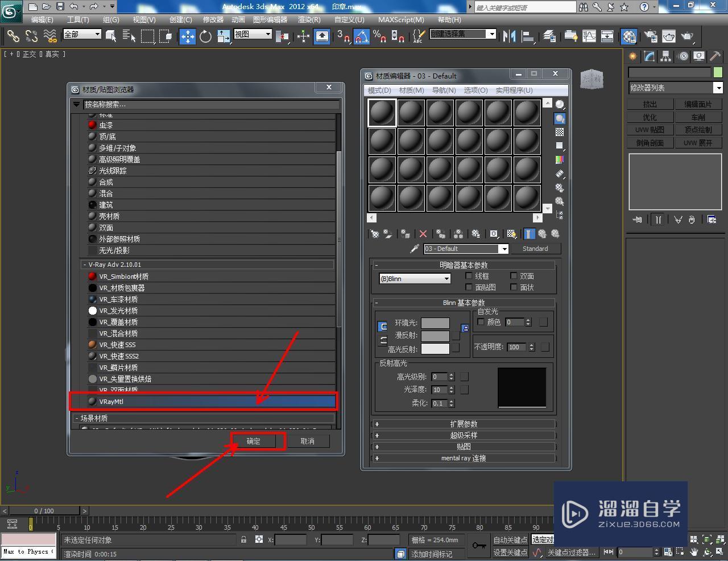The height and width of the screenshot is (561, 728).
Task: Confirm with the 确定 button
Action: tap(254, 441)
